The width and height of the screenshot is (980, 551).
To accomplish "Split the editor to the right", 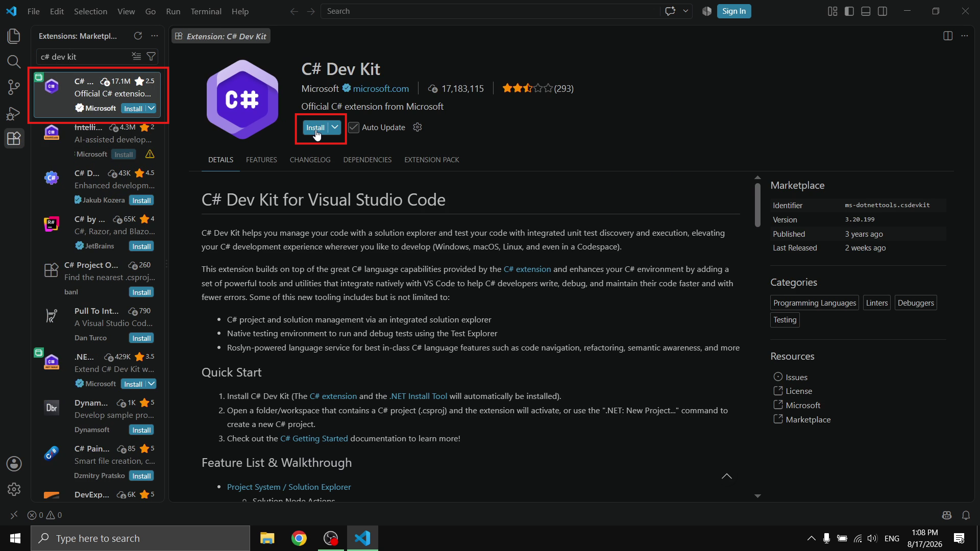I will tap(948, 36).
